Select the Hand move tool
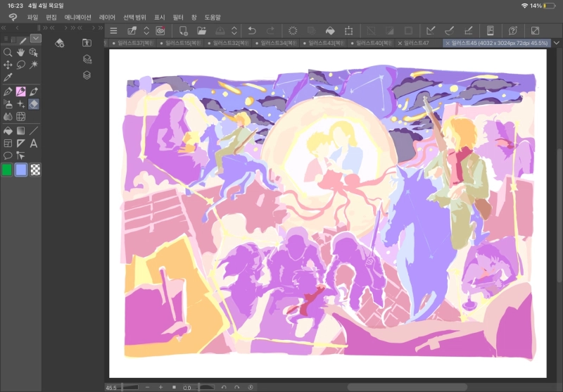563x392 pixels. (x=20, y=52)
